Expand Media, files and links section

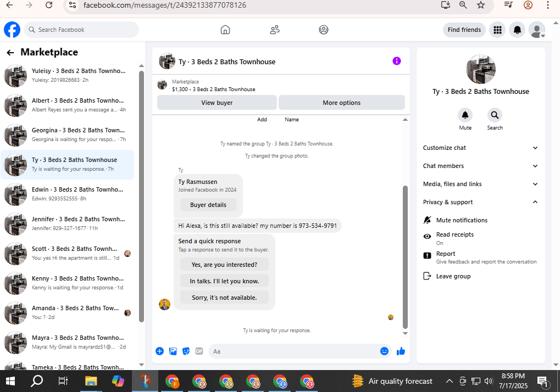click(481, 184)
